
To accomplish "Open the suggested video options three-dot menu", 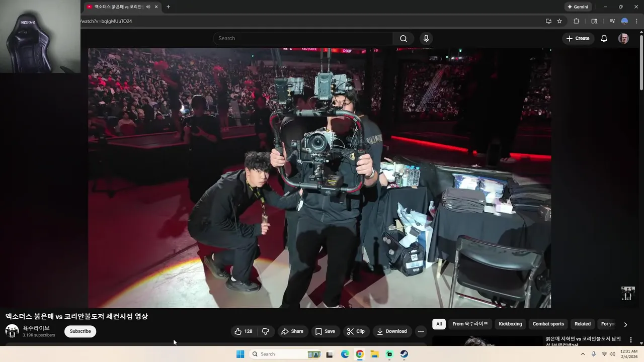I will tap(631, 340).
